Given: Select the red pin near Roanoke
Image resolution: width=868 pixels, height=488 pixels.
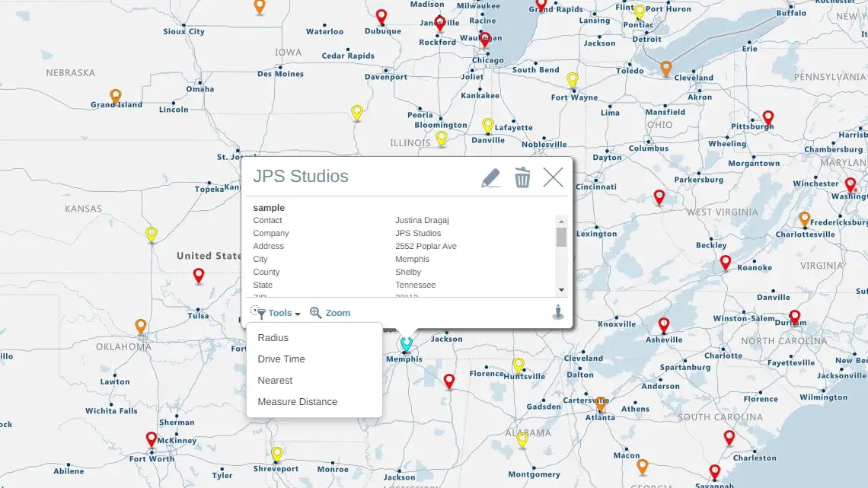Looking at the screenshot, I should pyautogui.click(x=725, y=263).
